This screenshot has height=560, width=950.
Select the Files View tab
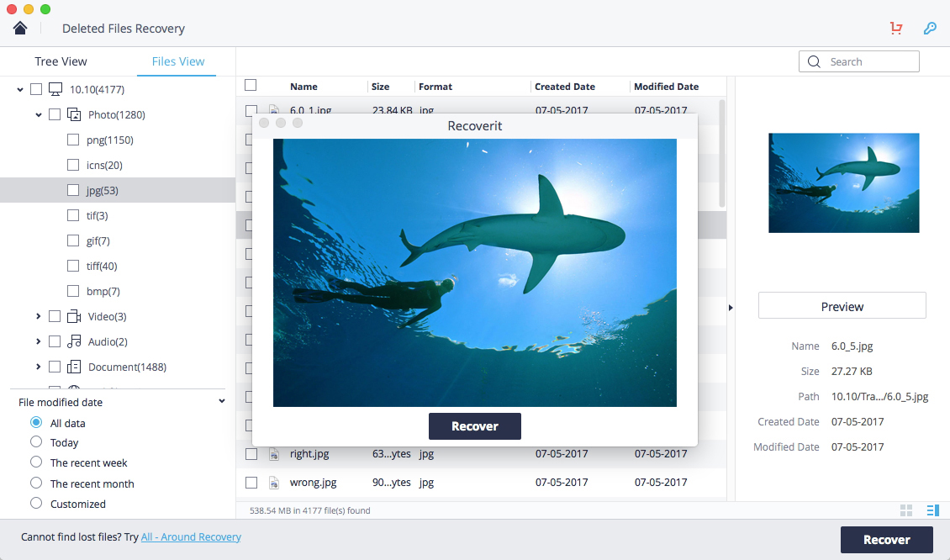tap(178, 61)
